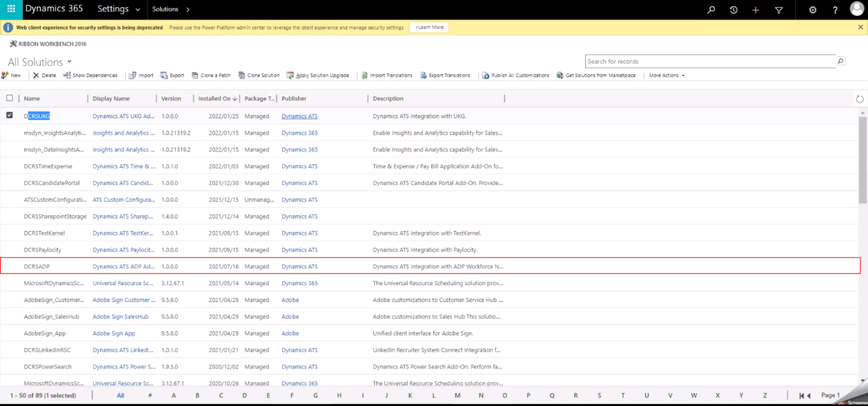Open the user profile avatar
This screenshot has width=868, height=406.
(x=857, y=9)
